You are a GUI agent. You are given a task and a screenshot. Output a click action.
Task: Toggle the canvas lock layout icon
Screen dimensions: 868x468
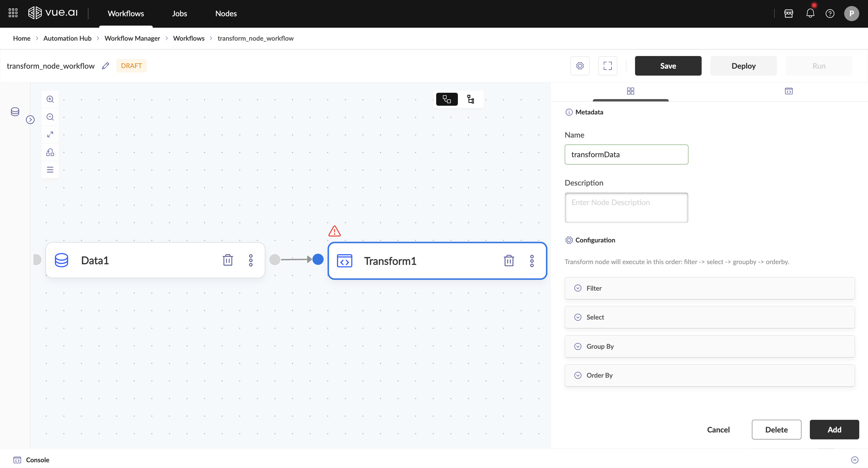pyautogui.click(x=50, y=152)
